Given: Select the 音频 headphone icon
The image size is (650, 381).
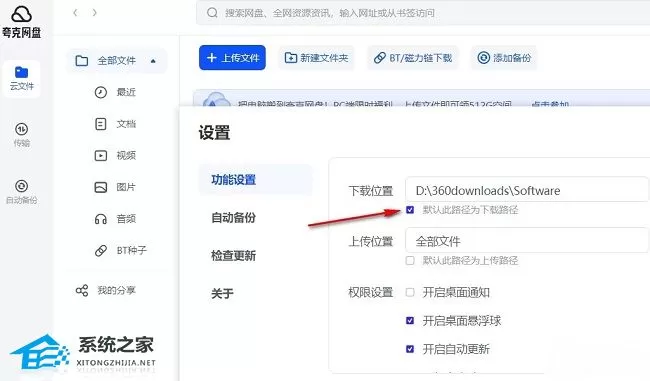Looking at the screenshot, I should (x=101, y=219).
